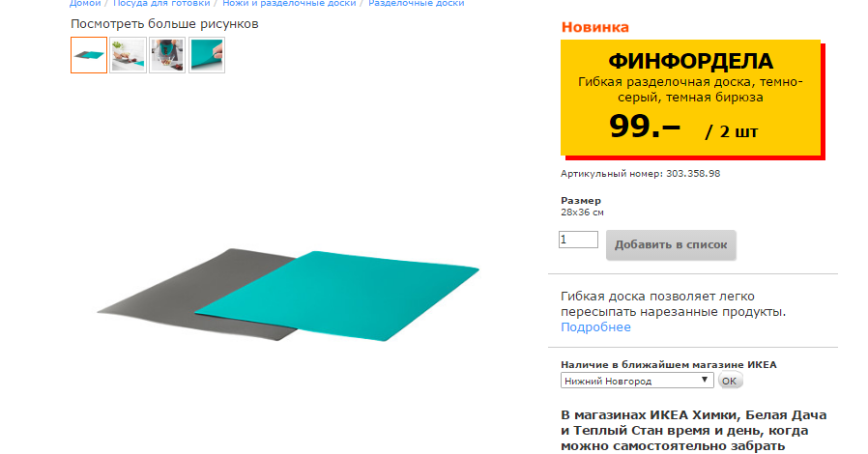Screen dimensions: 868x454
Task: Open the Разделочные доски breadcrumb link
Action: click(x=417, y=3)
